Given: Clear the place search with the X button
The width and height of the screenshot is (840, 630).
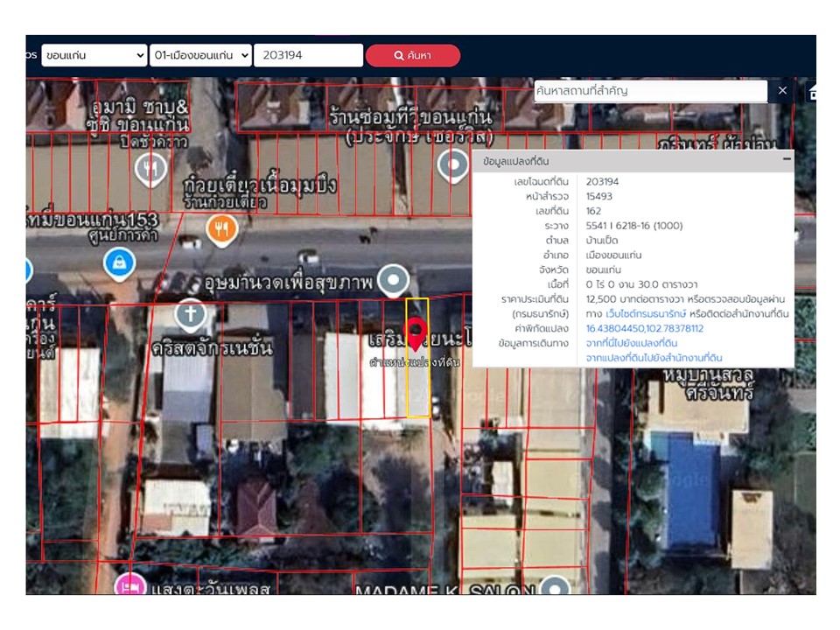Looking at the screenshot, I should (x=782, y=91).
